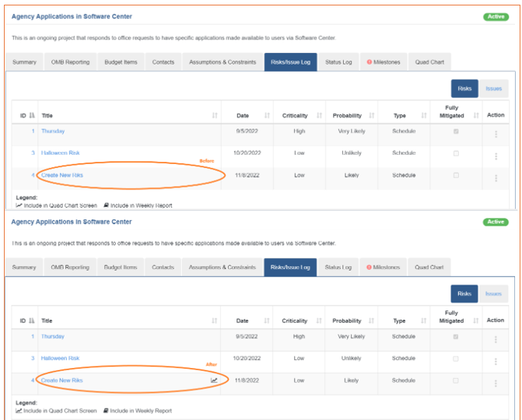Click date 10/20/2022 in top panel table
Screen dimensions: 522x420
point(247,153)
